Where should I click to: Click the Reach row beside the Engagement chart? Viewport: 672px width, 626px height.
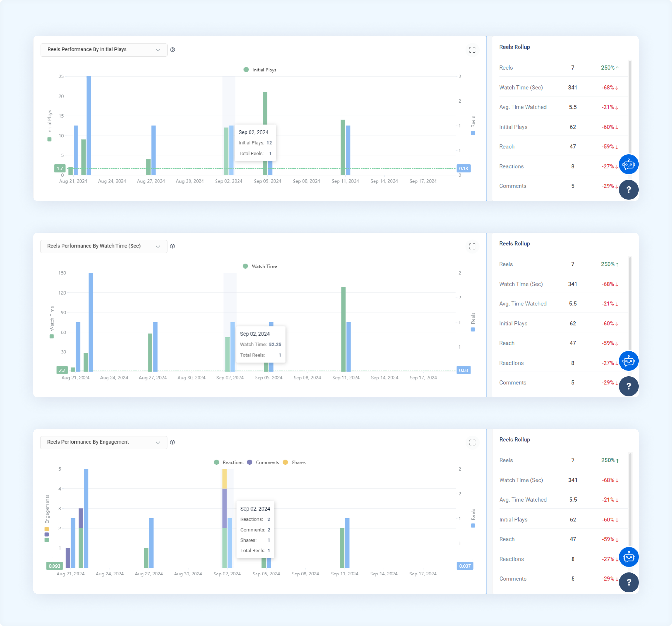563,539
